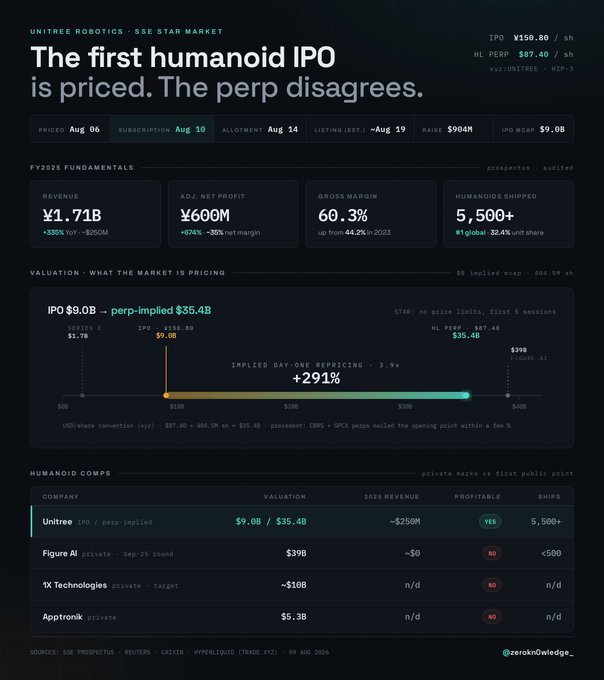Viewport: 604px width, 680px height.
Task: Click the 'xyz:UNITREE · HIP-3' ticker text
Action: click(532, 69)
